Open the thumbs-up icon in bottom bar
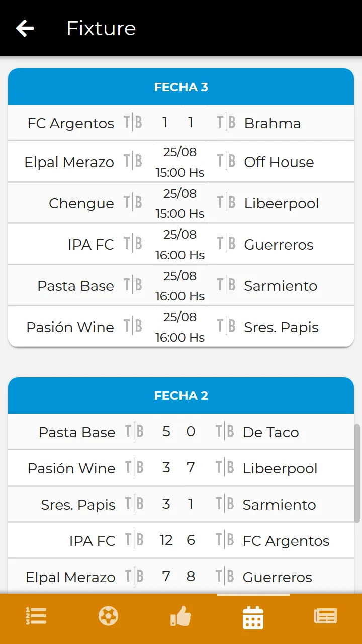This screenshot has height=644, width=362. point(180,616)
